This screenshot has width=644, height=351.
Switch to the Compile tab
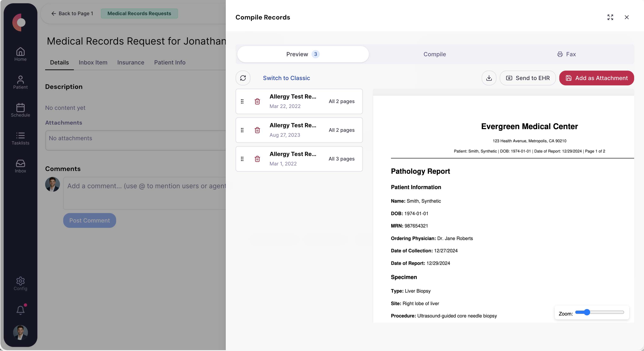pyautogui.click(x=435, y=54)
